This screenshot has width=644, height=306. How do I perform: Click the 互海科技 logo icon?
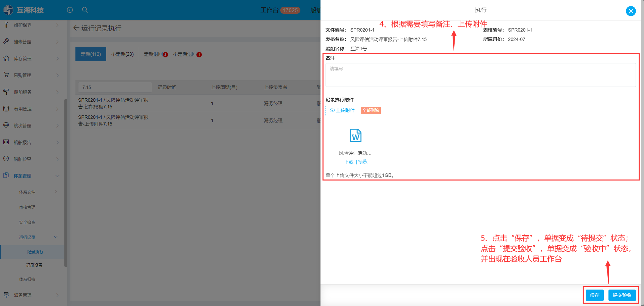coord(9,10)
